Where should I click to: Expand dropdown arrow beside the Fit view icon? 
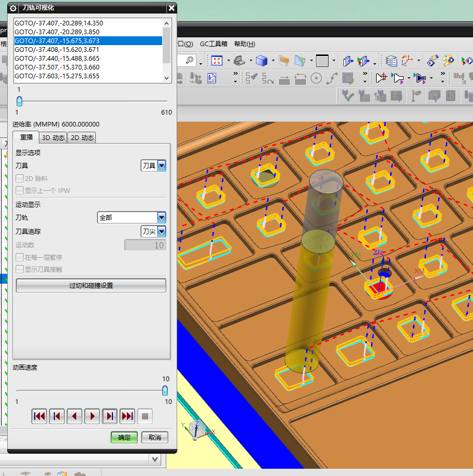point(228,61)
